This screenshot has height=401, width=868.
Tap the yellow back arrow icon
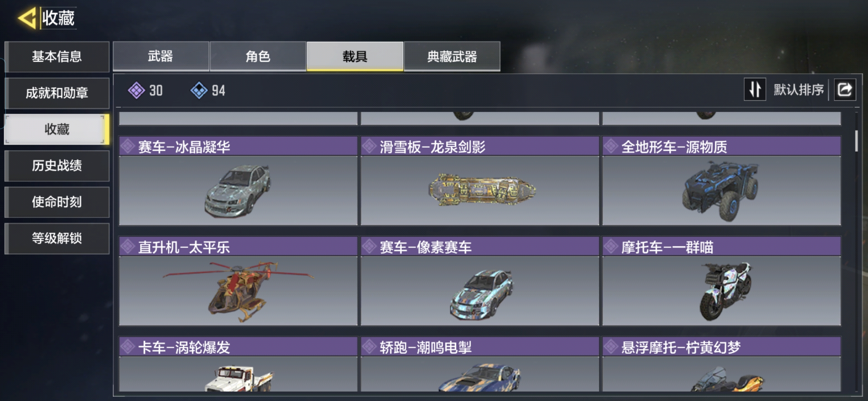point(27,18)
